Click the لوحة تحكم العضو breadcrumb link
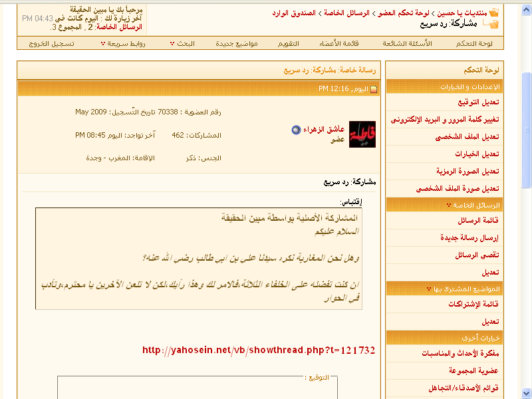532x399 pixels. (403, 13)
